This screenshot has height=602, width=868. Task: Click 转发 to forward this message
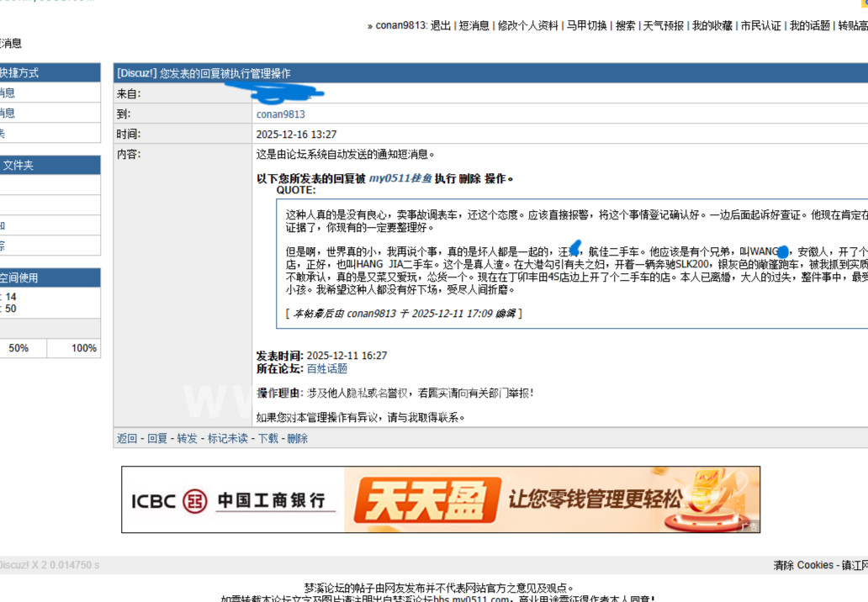click(x=187, y=439)
